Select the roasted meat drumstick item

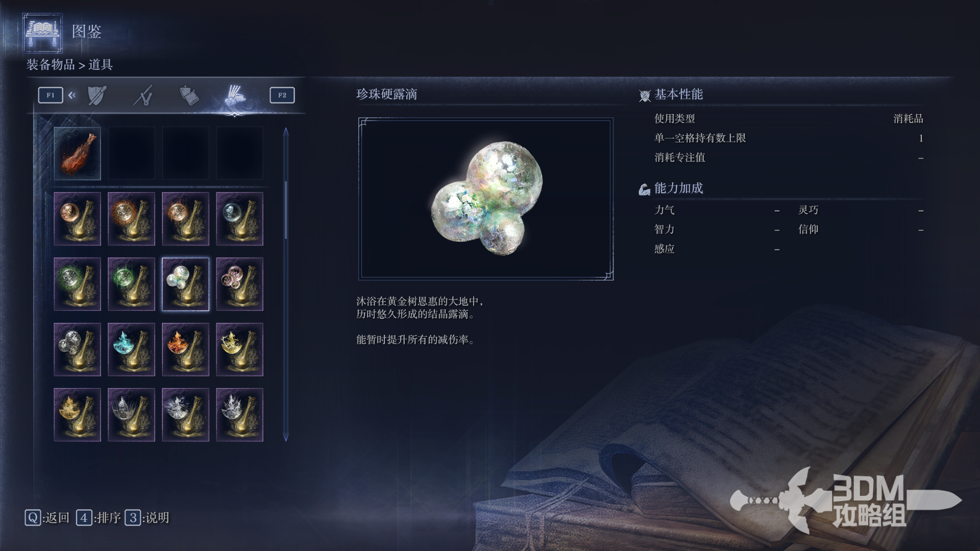[77, 154]
